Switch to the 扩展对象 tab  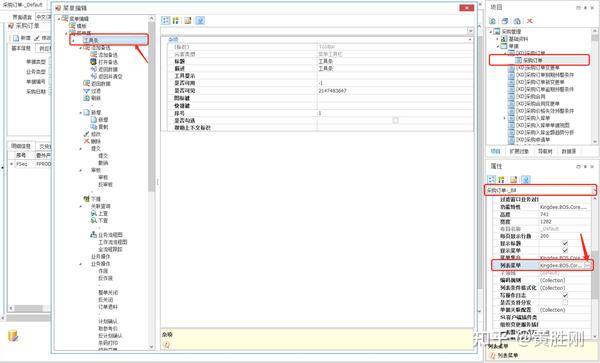tap(519, 151)
